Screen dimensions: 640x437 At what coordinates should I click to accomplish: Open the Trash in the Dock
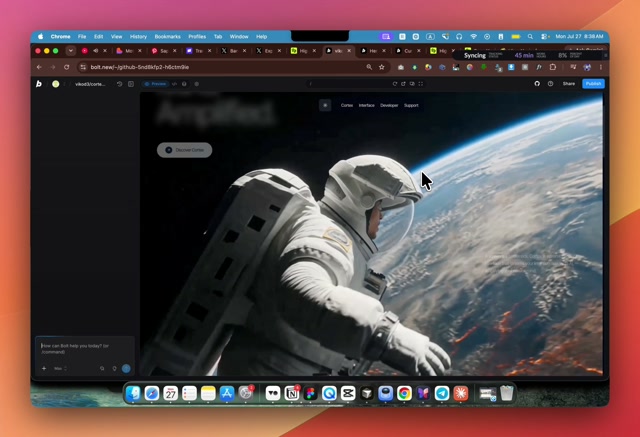point(507,393)
